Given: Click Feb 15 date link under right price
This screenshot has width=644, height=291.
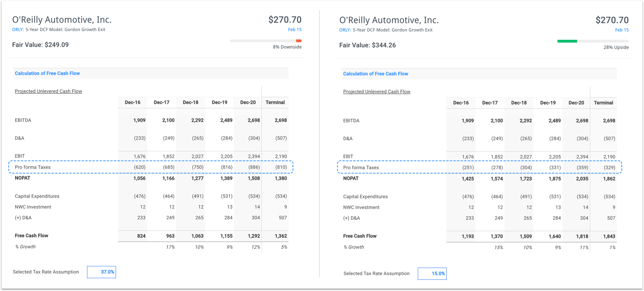Looking at the screenshot, I should tap(622, 30).
